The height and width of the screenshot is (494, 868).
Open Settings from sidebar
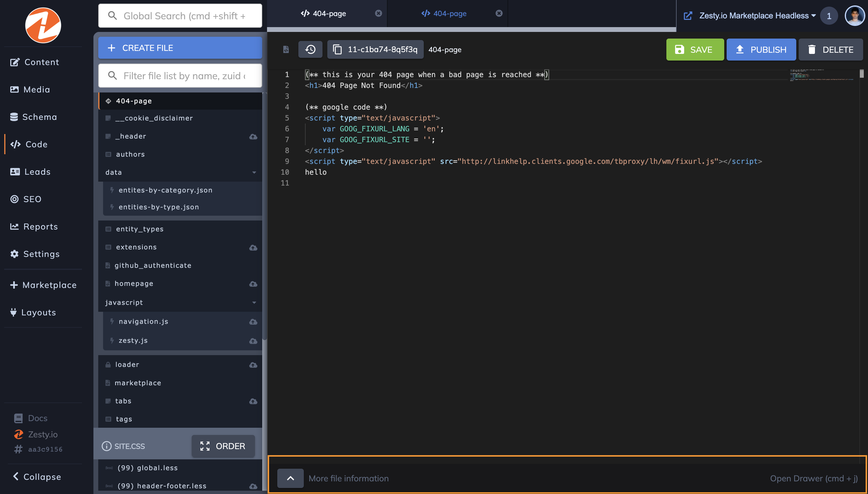click(x=35, y=254)
